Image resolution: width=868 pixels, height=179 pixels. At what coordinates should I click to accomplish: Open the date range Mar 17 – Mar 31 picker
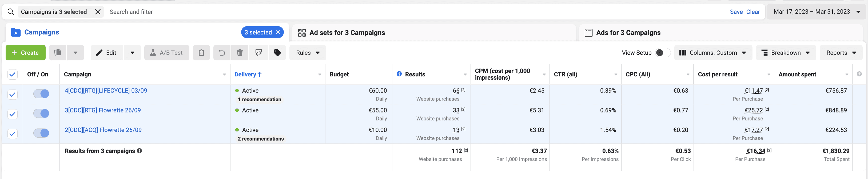(x=815, y=12)
